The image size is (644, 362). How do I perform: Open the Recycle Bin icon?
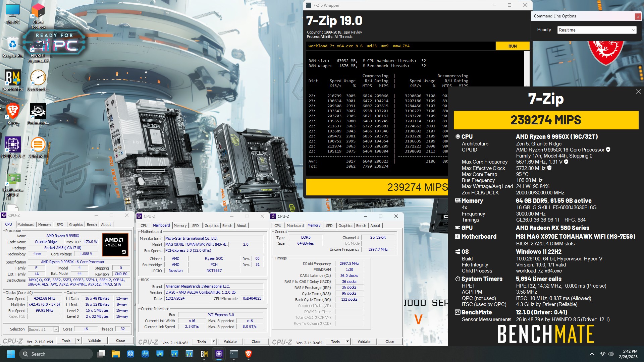13,47
